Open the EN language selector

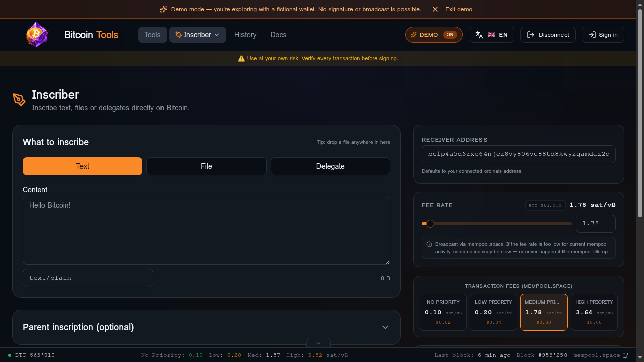coord(492,35)
